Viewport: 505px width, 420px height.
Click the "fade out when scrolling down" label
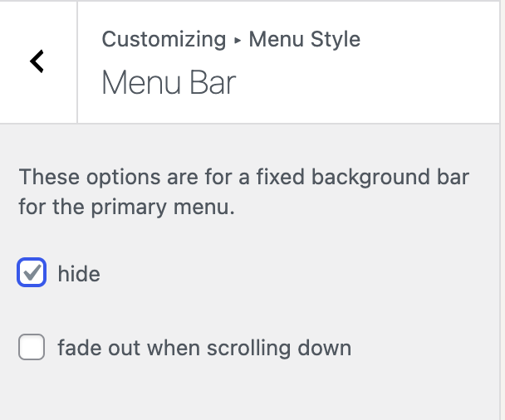tap(204, 348)
